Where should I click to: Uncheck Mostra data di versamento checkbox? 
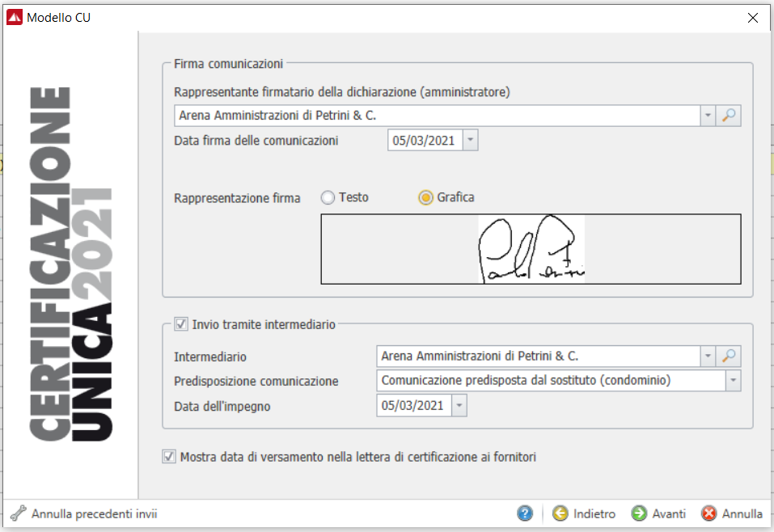click(x=169, y=457)
